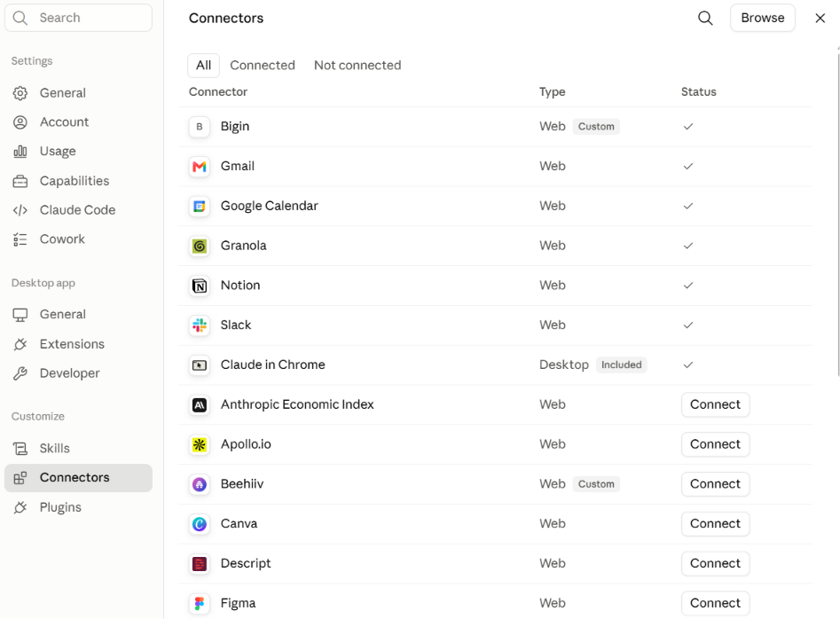Click the Connector column header

pos(218,92)
